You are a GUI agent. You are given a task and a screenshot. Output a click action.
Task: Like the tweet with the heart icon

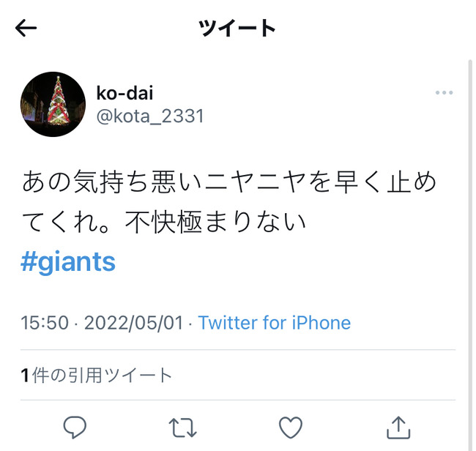(291, 428)
